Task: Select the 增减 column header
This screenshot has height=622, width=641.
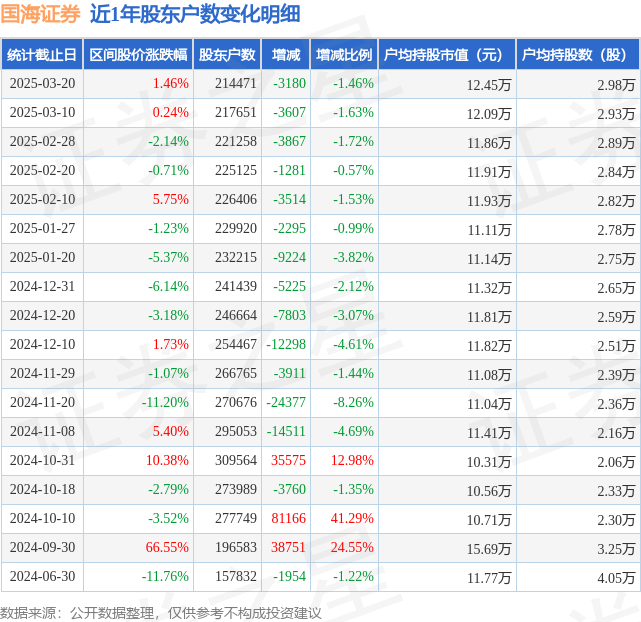Action: tap(286, 54)
